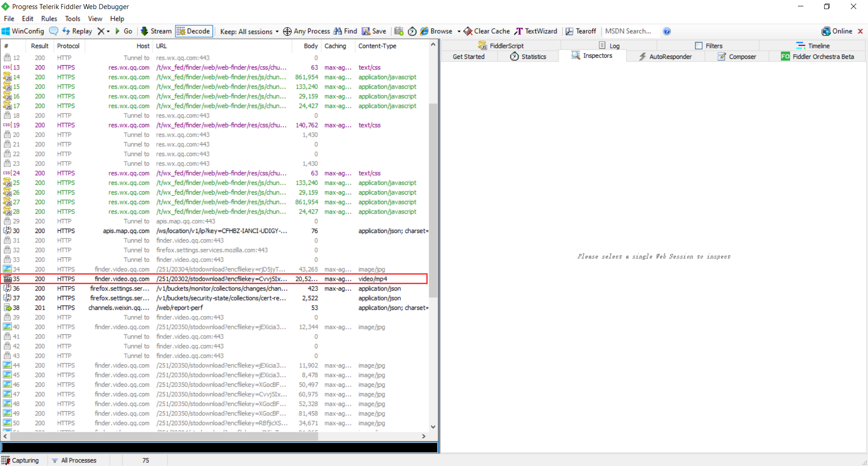Click the camera screenshot icon
Screen dimensions: 868x466
399,31
